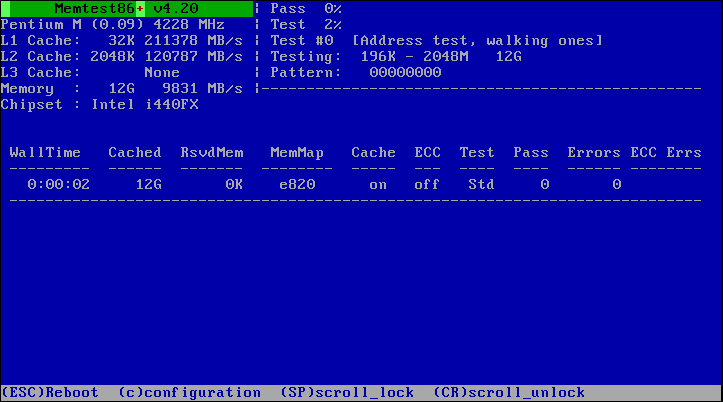Select the Cache value 'on'
This screenshot has width=723, height=402.
point(378,185)
